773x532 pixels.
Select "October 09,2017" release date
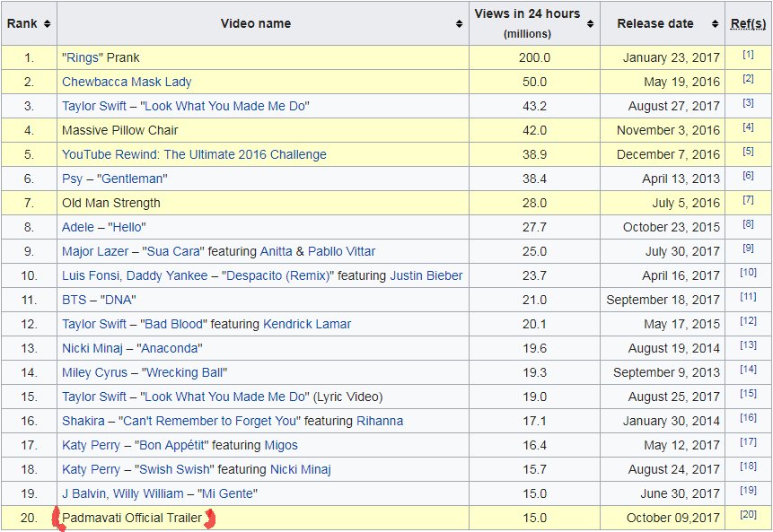673,518
